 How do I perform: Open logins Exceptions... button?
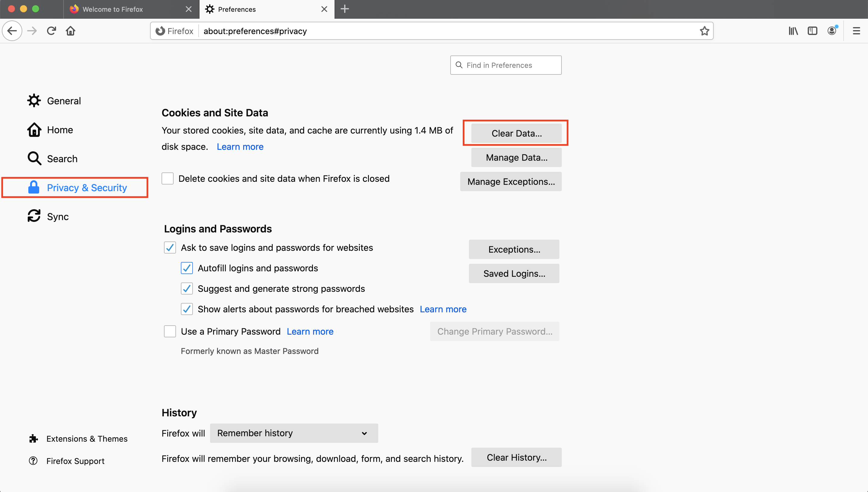click(514, 249)
